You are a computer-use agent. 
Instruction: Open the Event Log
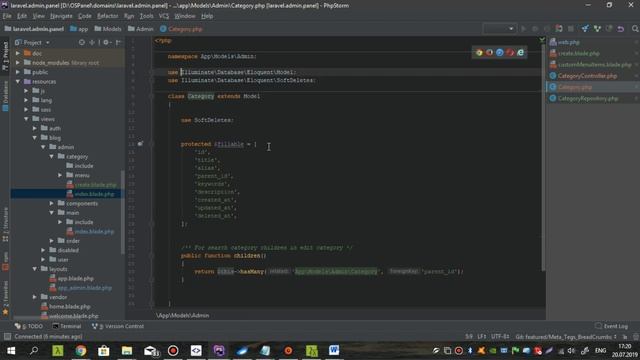tap(611, 326)
